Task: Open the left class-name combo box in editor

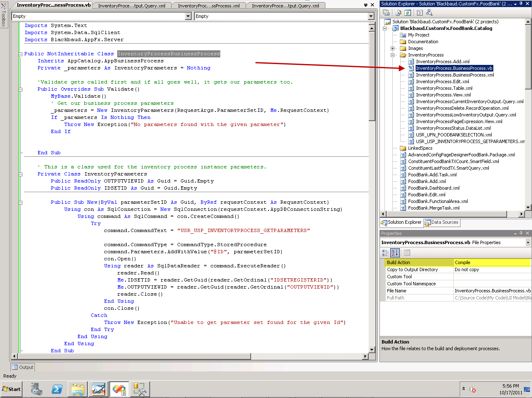Action: (x=188, y=16)
